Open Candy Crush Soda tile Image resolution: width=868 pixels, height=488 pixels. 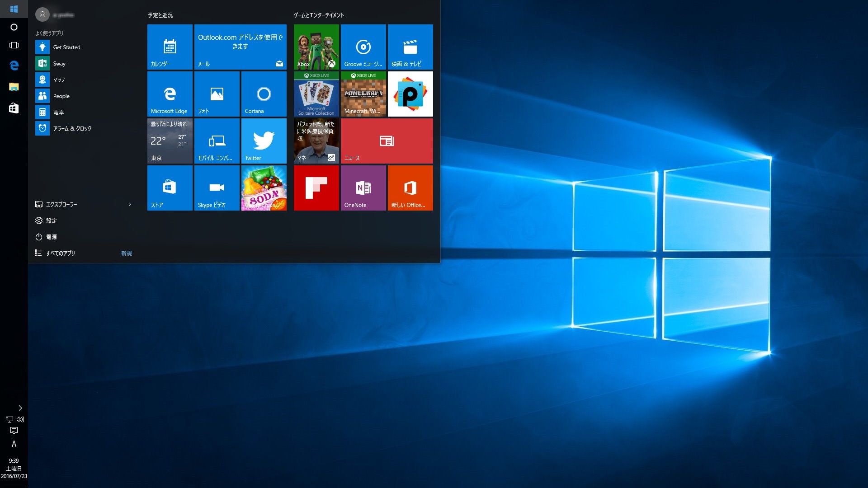[x=264, y=188]
